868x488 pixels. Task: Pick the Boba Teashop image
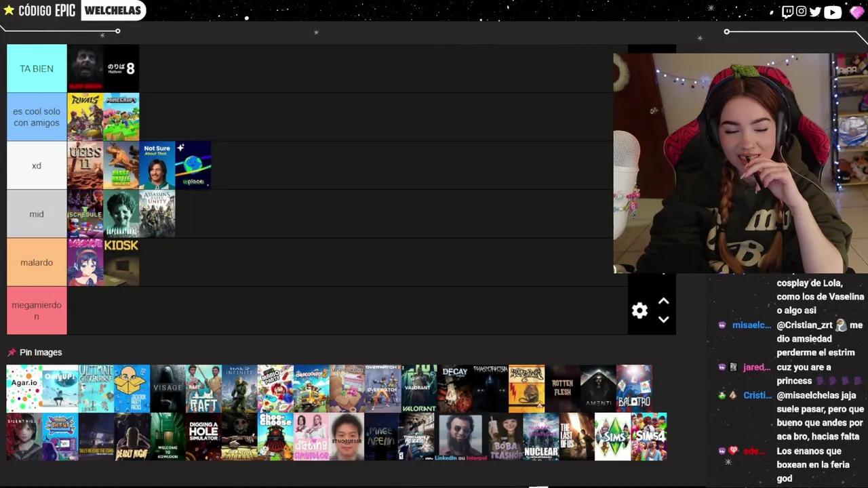point(505,437)
